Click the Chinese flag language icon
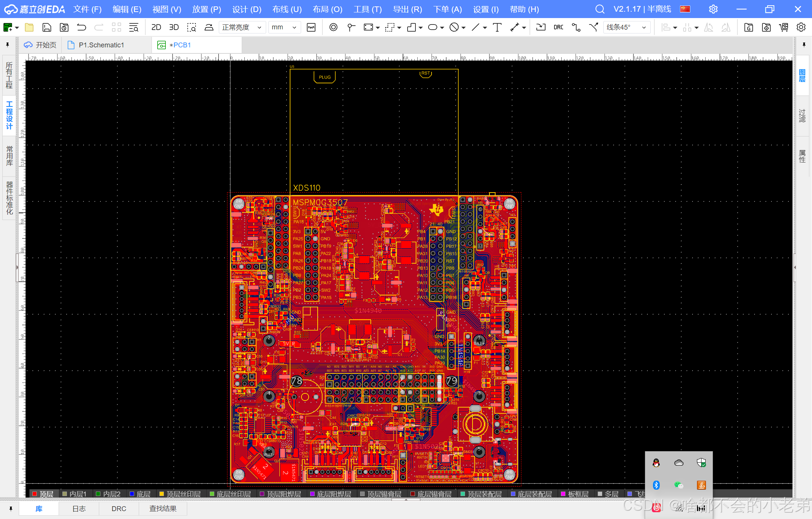Screen dimensions: 812x519 [x=685, y=9]
